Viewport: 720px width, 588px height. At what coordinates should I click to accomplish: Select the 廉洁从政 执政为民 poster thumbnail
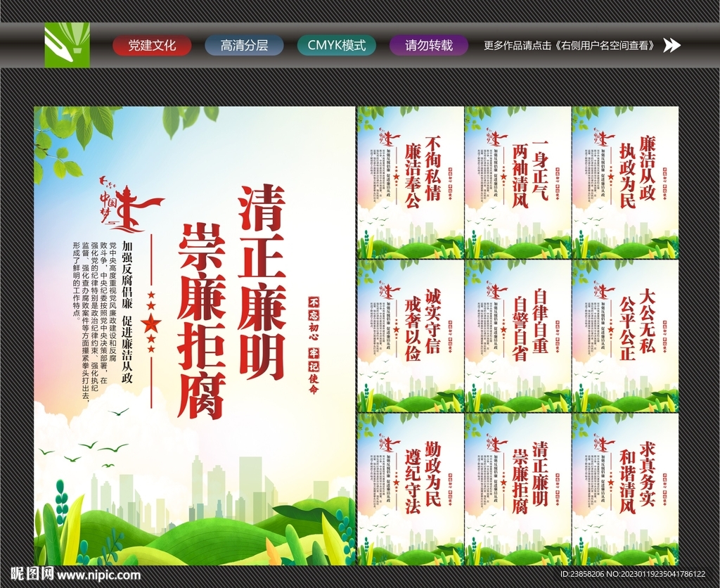coord(625,183)
